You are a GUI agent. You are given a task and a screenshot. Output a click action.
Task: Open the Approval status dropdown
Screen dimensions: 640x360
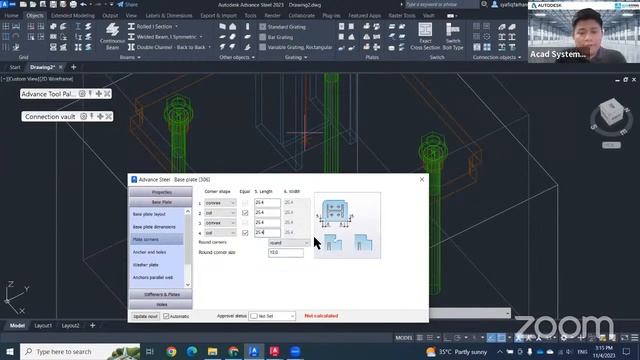(272, 316)
